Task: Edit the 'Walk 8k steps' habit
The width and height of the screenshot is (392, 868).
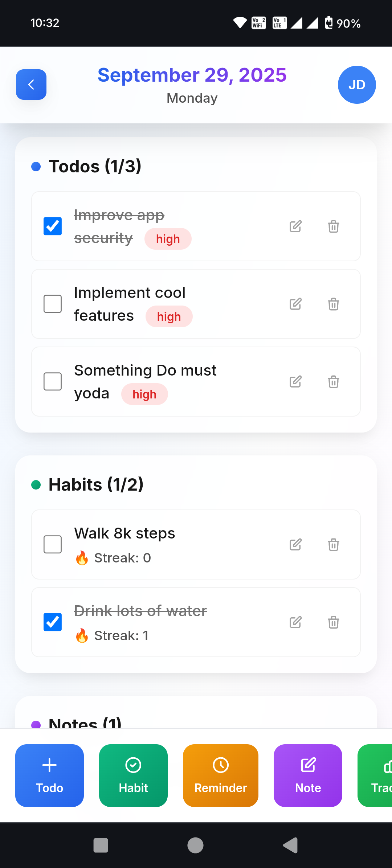Action: click(295, 544)
